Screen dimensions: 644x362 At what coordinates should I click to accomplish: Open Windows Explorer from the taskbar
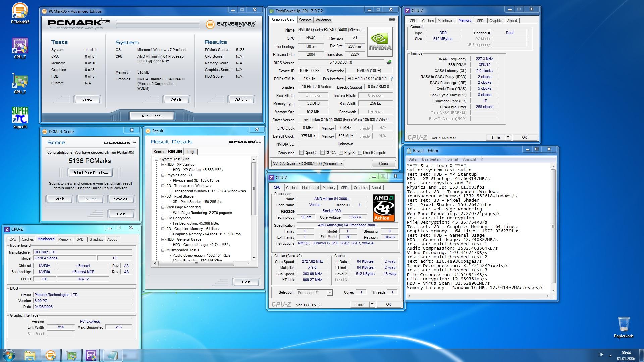coord(30,355)
